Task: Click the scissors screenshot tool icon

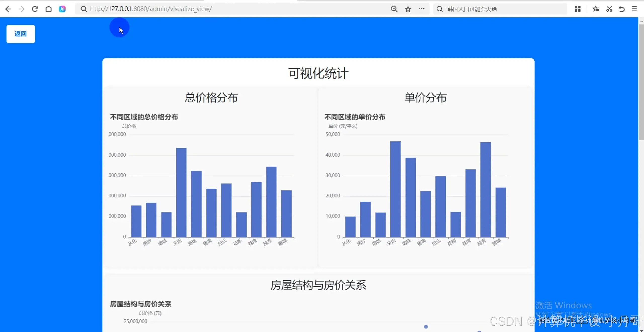Action: click(x=609, y=9)
